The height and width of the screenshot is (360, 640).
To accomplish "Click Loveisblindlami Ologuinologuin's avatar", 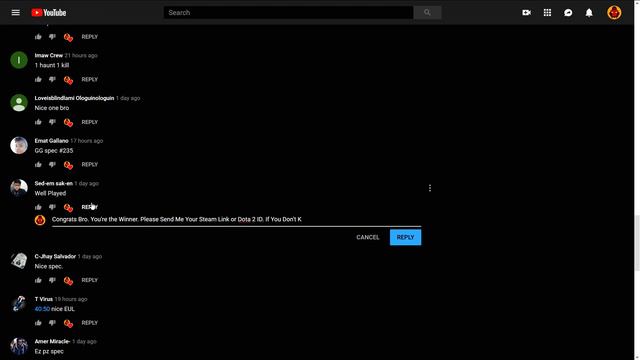I will (x=19, y=103).
